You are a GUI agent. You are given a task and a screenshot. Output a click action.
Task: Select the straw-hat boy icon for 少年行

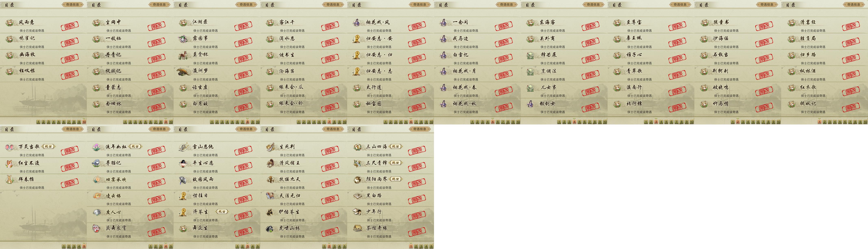[357, 212]
